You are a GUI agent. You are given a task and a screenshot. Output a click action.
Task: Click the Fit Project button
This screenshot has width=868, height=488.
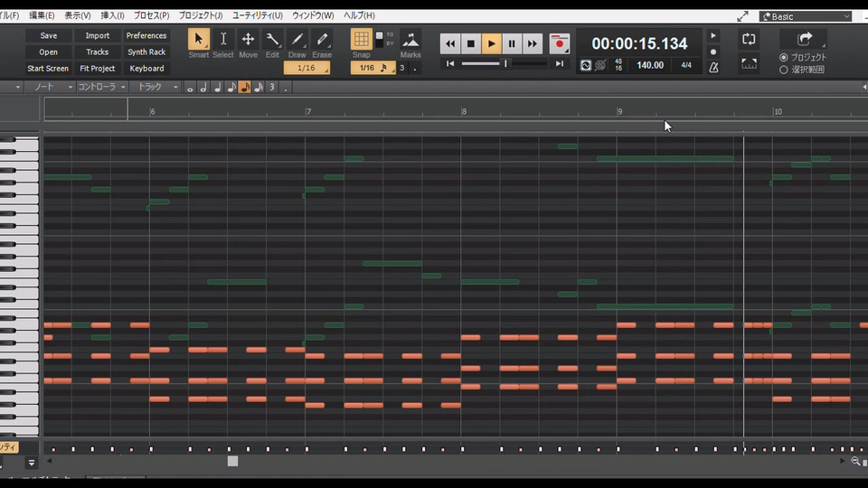click(97, 69)
